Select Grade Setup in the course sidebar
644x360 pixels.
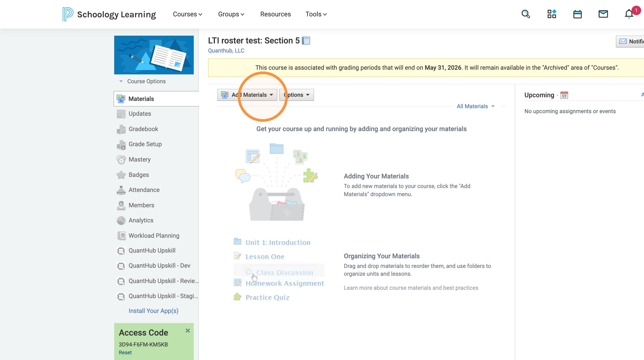[145, 144]
